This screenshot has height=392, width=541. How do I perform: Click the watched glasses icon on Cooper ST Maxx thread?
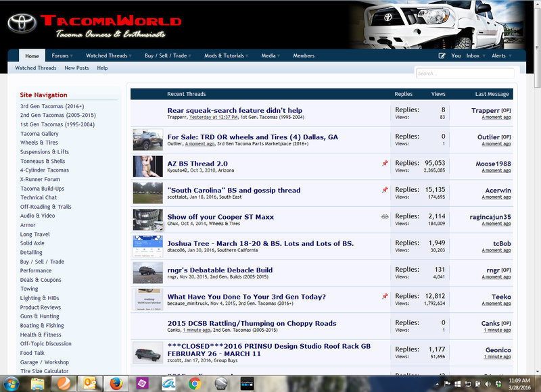tap(385, 217)
